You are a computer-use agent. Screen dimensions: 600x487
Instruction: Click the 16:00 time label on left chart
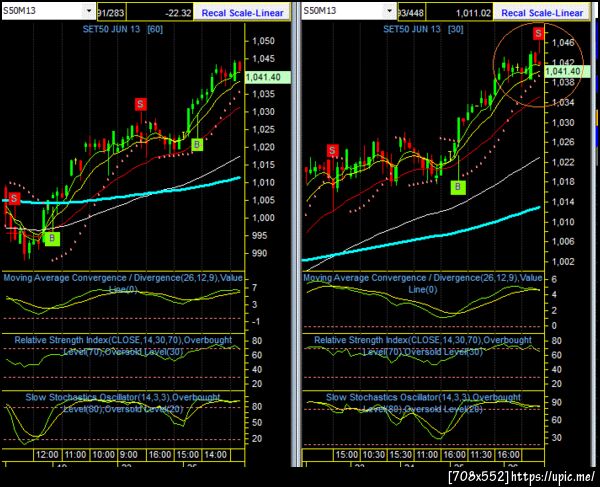point(160,455)
